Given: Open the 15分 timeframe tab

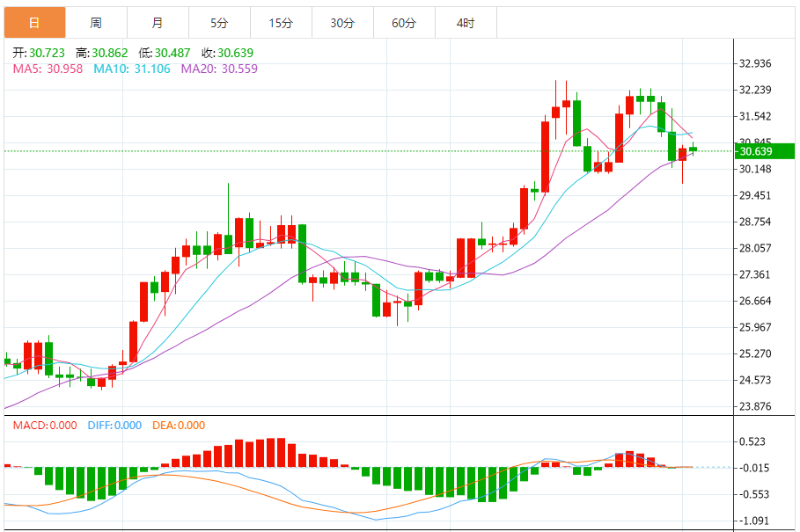Looking at the screenshot, I should (281, 23).
